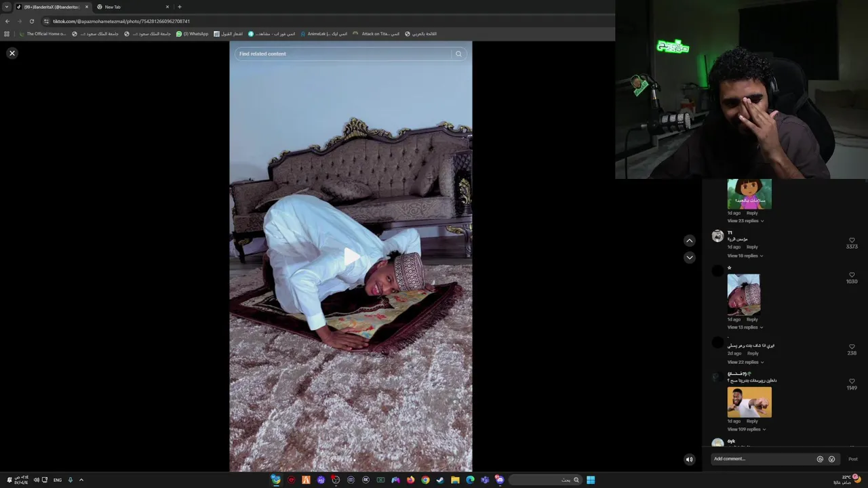Expand View 109 replies
The image size is (868, 488).
point(746,429)
